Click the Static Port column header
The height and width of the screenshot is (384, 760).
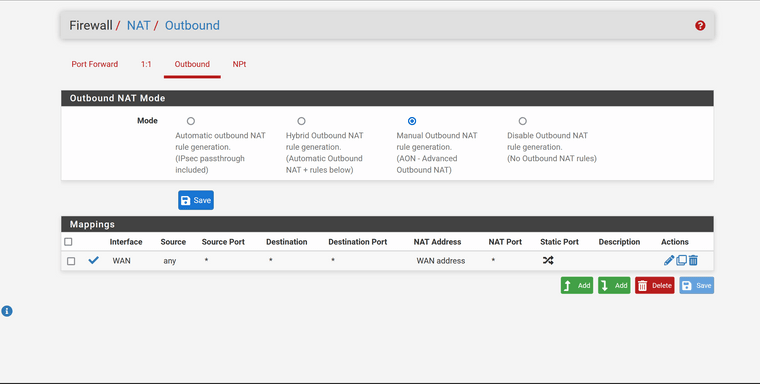click(x=559, y=242)
